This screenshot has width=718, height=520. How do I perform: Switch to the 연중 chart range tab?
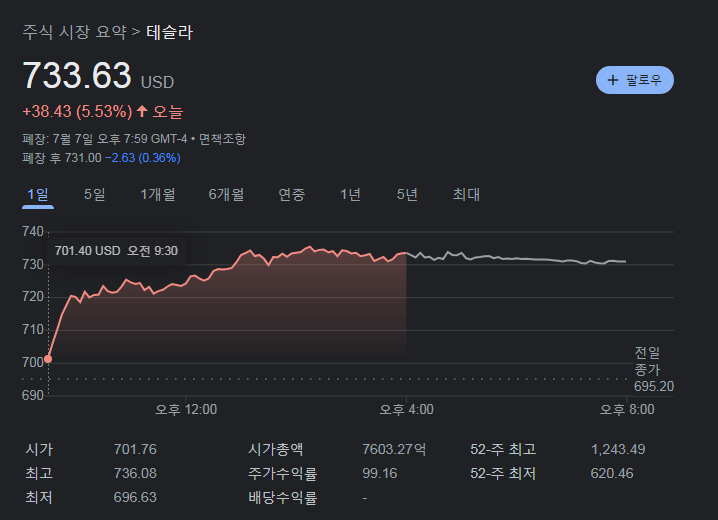[292, 195]
